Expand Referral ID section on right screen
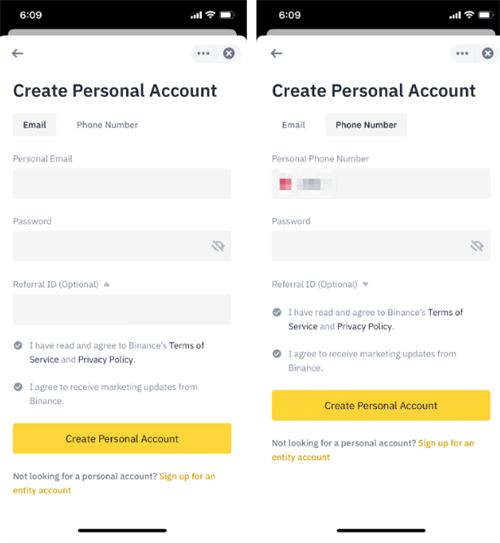500x543 pixels. point(365,284)
